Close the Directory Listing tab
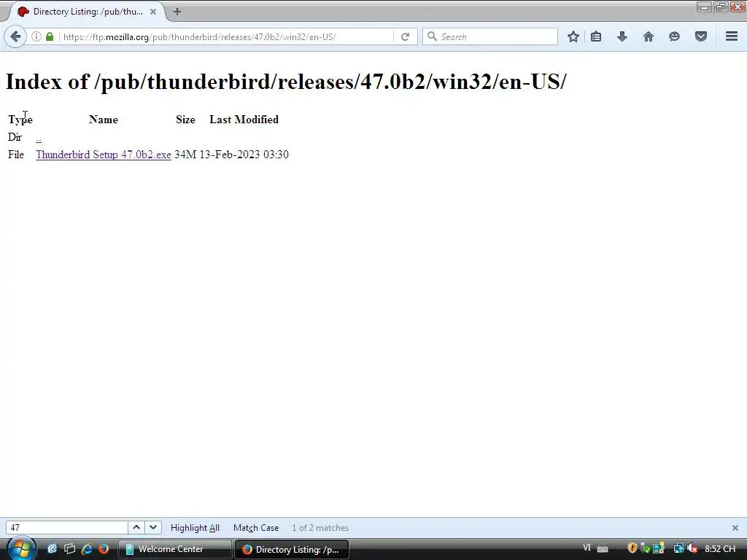 coord(153,12)
